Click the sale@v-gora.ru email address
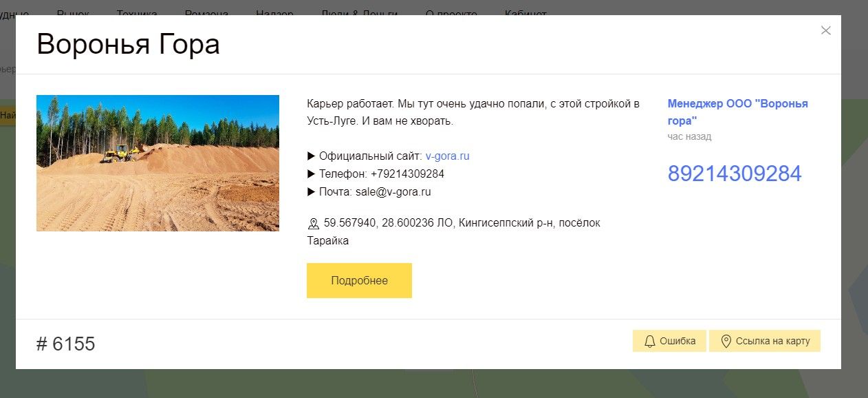Screen dimensions: 868x398 [x=393, y=192]
